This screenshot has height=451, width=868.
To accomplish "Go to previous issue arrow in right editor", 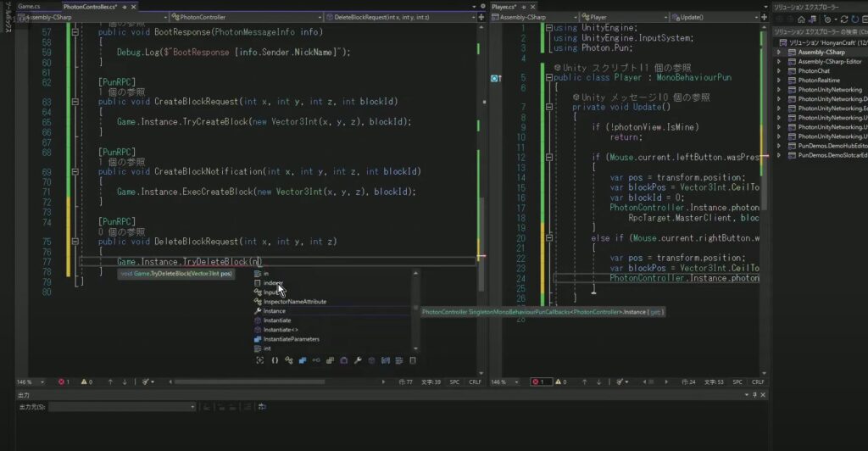I will coord(585,381).
